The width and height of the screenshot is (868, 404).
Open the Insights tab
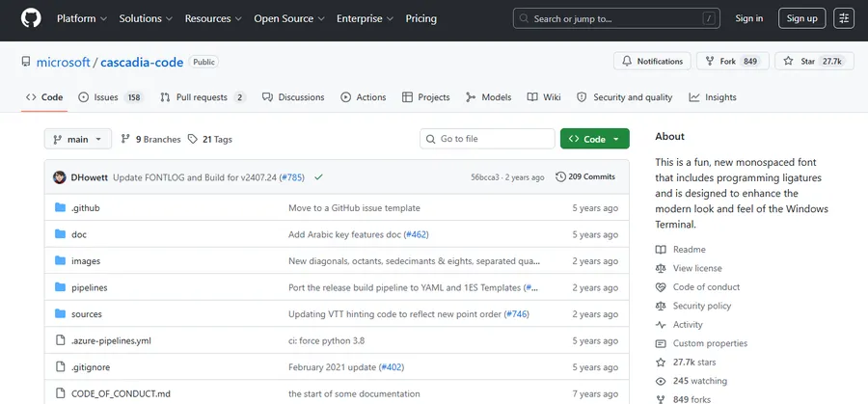tap(713, 97)
